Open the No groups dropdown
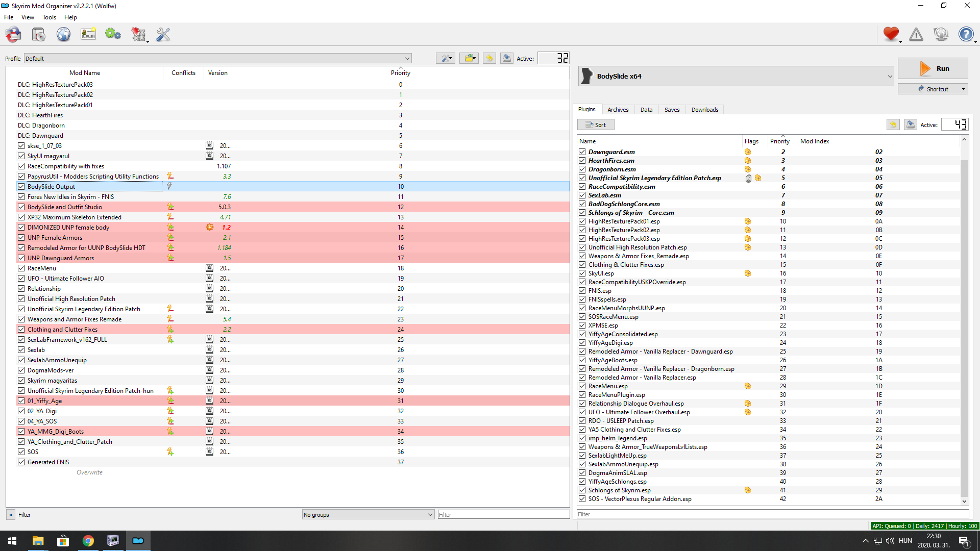 point(368,514)
